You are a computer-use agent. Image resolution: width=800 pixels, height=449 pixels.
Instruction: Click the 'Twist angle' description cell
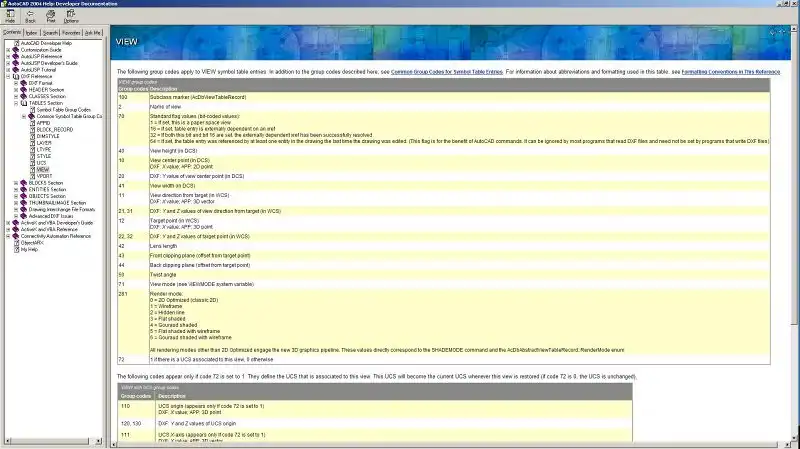459,275
